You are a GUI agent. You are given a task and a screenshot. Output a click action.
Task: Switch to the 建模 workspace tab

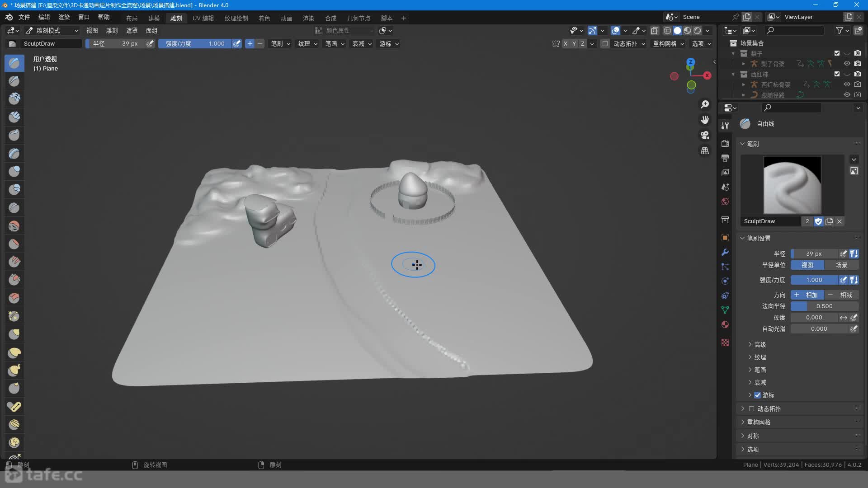tap(154, 18)
